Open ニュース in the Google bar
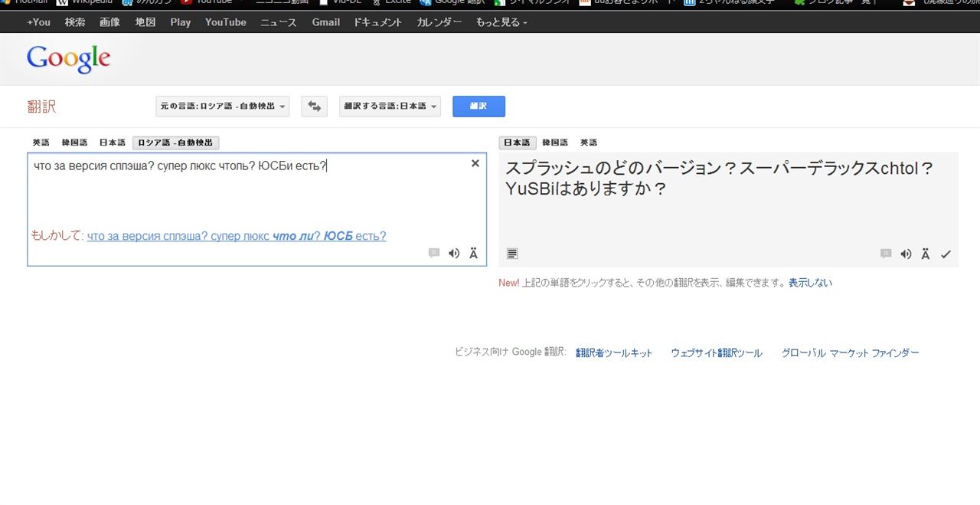The width and height of the screenshot is (980, 505). [x=279, y=22]
